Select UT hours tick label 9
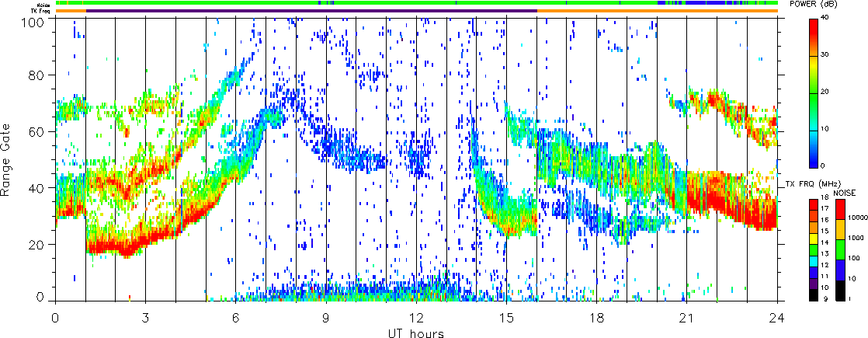Screen dimensions: 868x338 click(326, 319)
